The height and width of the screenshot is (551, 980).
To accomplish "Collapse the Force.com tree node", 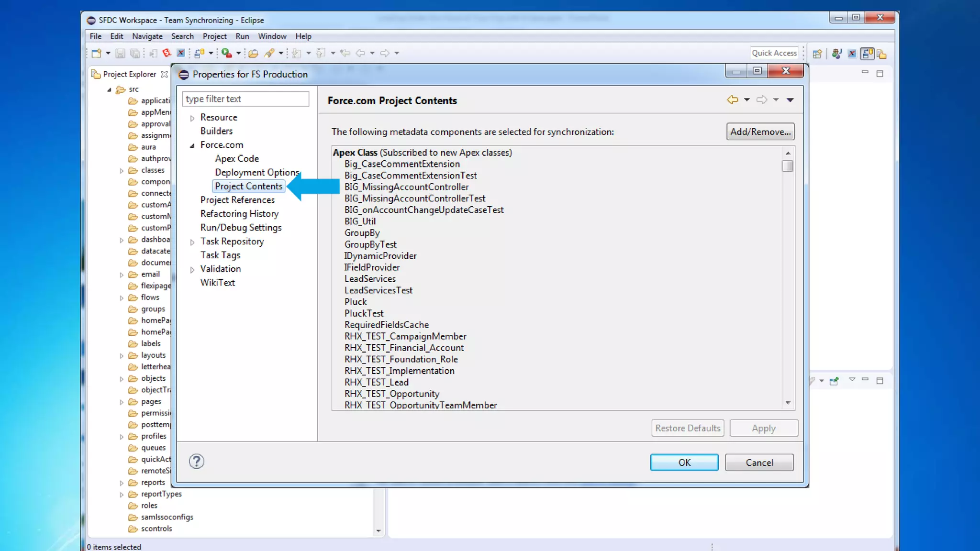I will click(x=192, y=145).
